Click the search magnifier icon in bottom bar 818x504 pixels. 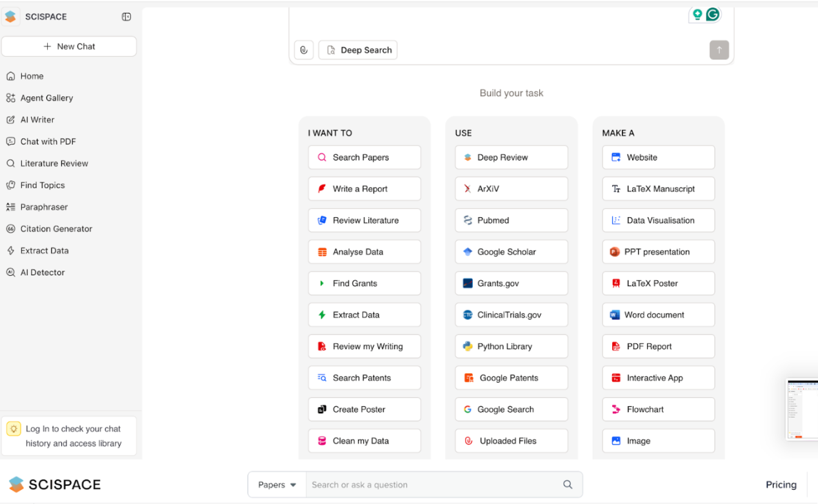click(568, 485)
